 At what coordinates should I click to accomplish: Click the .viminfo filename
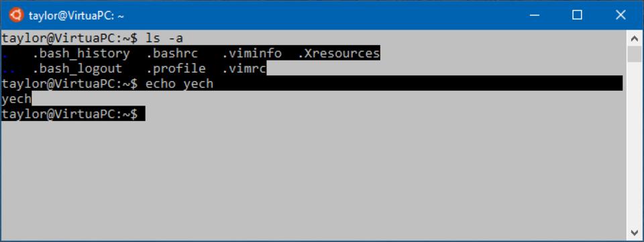(252, 54)
